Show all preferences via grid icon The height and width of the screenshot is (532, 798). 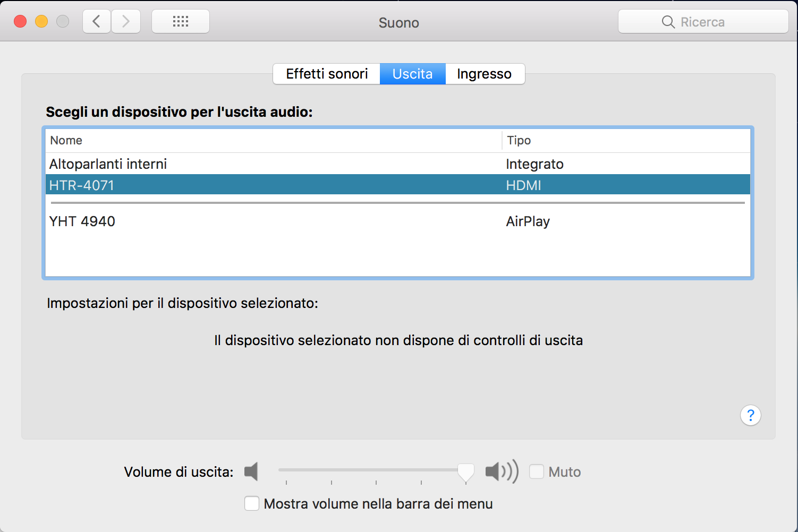pyautogui.click(x=181, y=22)
